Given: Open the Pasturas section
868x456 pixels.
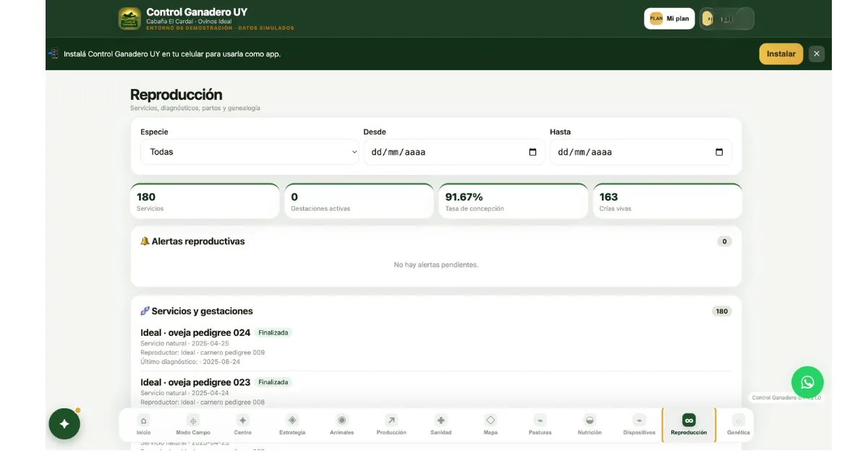Looking at the screenshot, I should click(x=540, y=425).
